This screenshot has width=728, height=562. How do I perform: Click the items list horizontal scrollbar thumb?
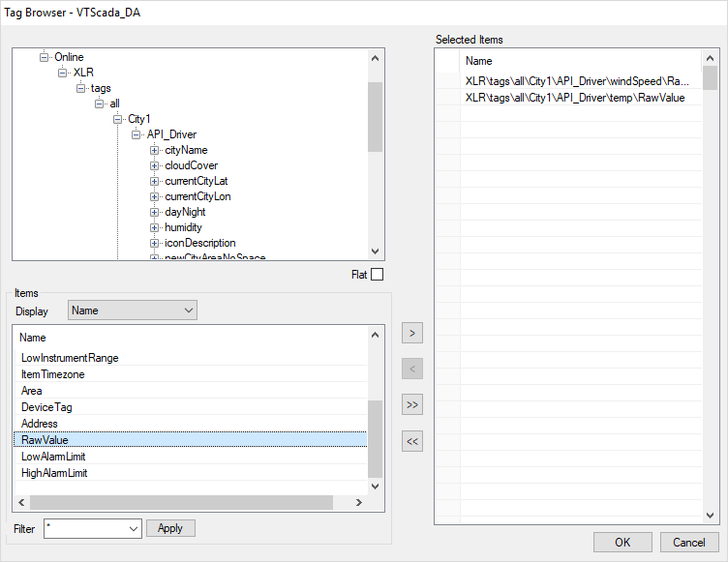[x=182, y=502]
